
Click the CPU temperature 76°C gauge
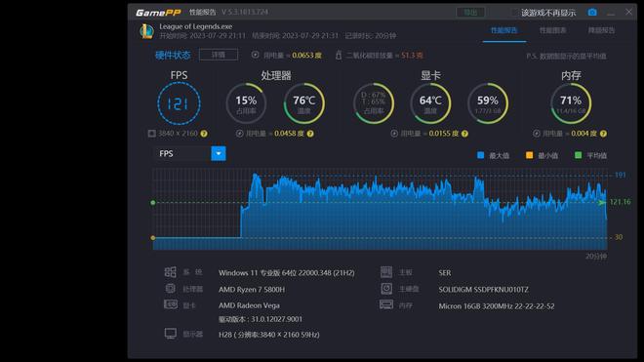point(303,103)
